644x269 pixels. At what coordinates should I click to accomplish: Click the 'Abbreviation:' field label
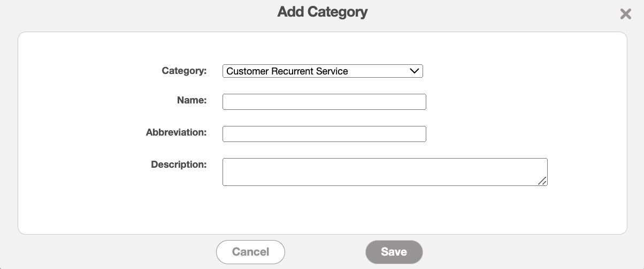tap(176, 132)
